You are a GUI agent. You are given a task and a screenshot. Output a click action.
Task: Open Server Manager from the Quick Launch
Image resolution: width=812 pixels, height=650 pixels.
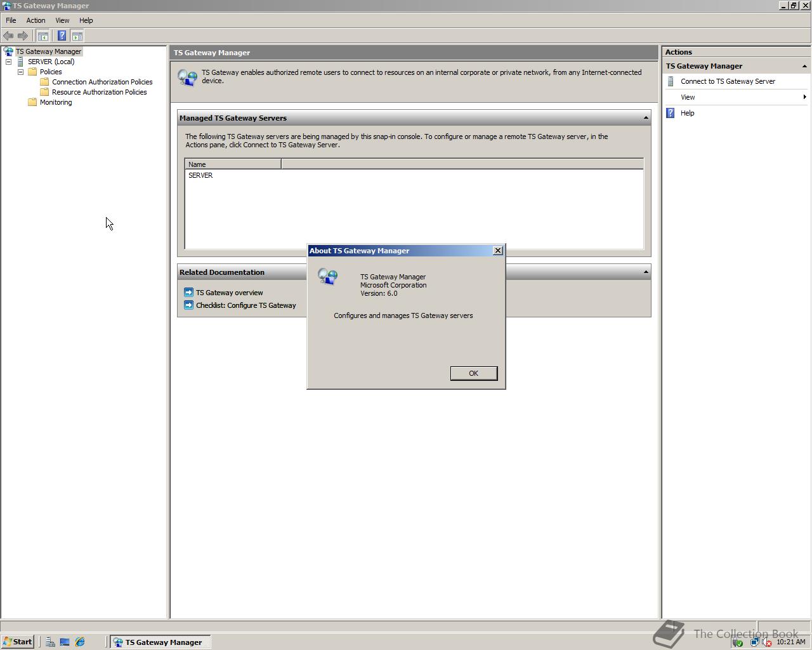50,642
